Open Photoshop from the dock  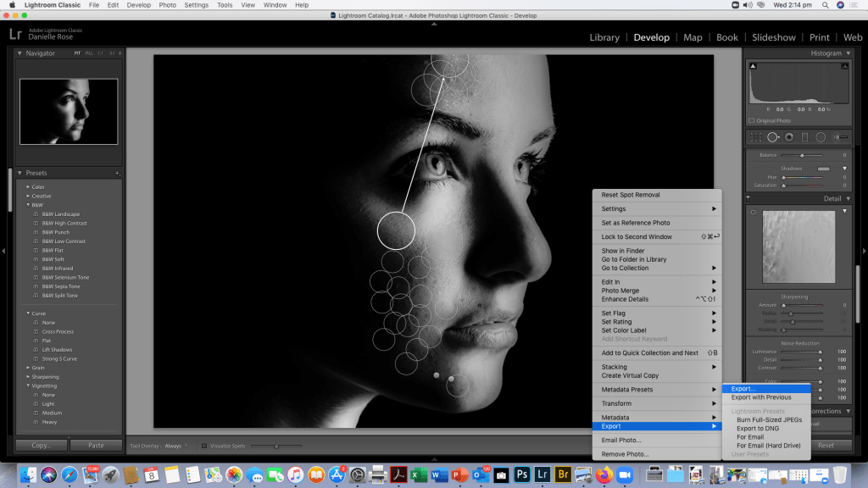coord(522,475)
